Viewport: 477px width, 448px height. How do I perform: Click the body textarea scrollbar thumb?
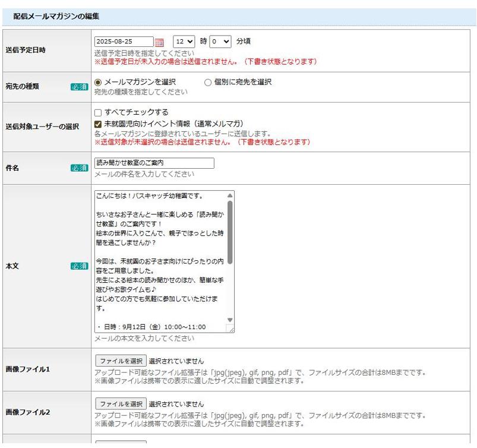point(230,232)
